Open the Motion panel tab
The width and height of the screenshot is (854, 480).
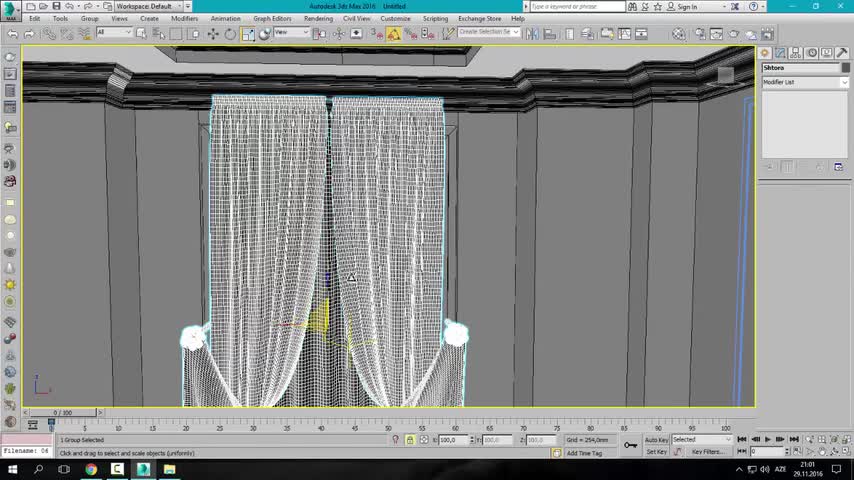(x=812, y=52)
